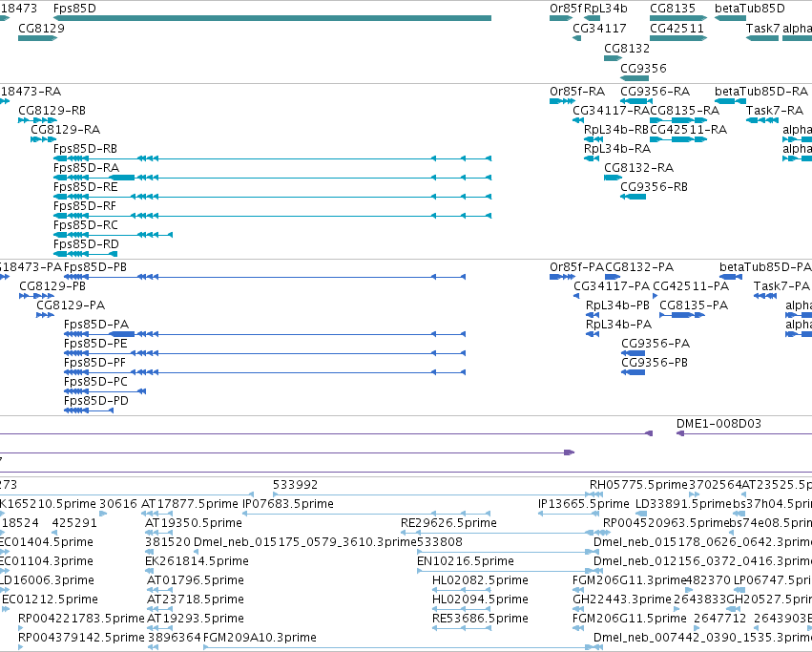Click the Fps85D-PE protein label

(95, 344)
